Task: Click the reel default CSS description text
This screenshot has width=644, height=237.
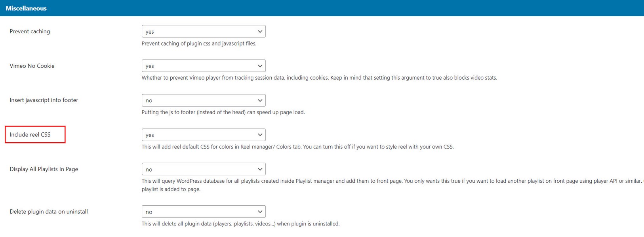Action: [x=297, y=147]
